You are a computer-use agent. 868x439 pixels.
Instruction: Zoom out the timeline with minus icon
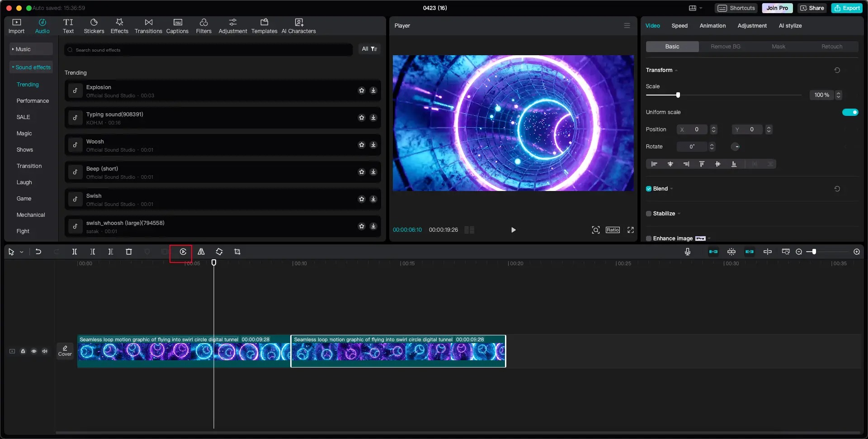[x=799, y=252]
